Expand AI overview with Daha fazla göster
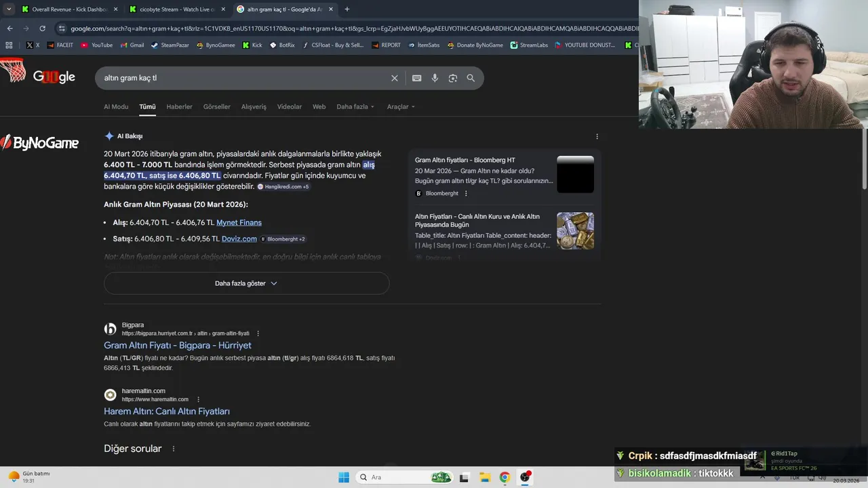The height and width of the screenshot is (488, 868). pyautogui.click(x=246, y=283)
